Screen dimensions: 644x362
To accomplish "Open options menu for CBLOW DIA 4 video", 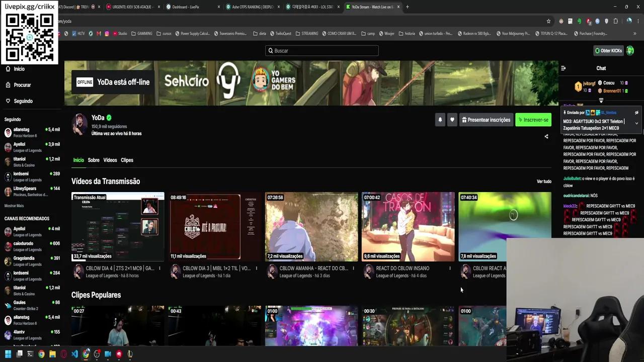I will click(159, 268).
